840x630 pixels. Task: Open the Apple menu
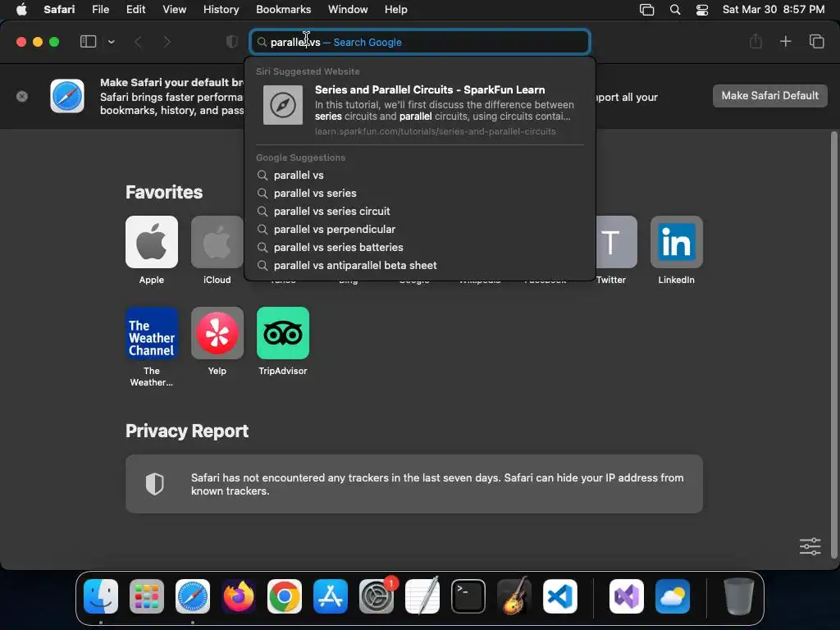point(21,10)
